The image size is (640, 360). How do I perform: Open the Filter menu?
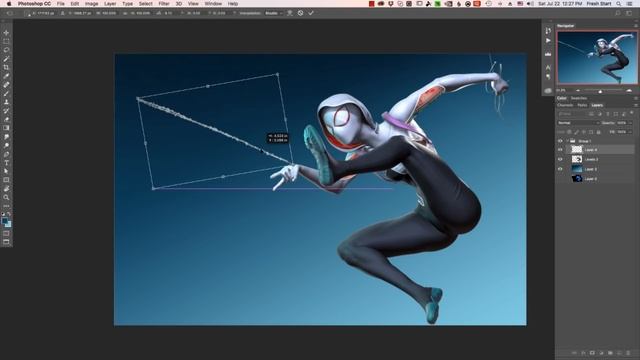pos(164,4)
